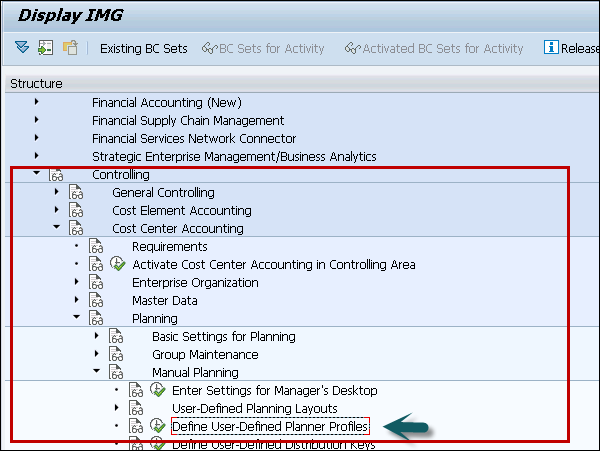Select Define User-Defined Planner Profiles entry

click(x=270, y=427)
